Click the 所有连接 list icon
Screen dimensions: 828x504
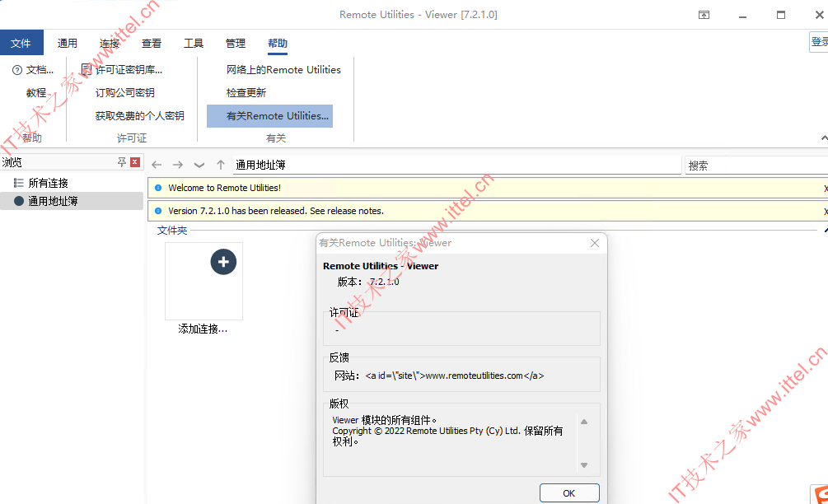pos(18,183)
